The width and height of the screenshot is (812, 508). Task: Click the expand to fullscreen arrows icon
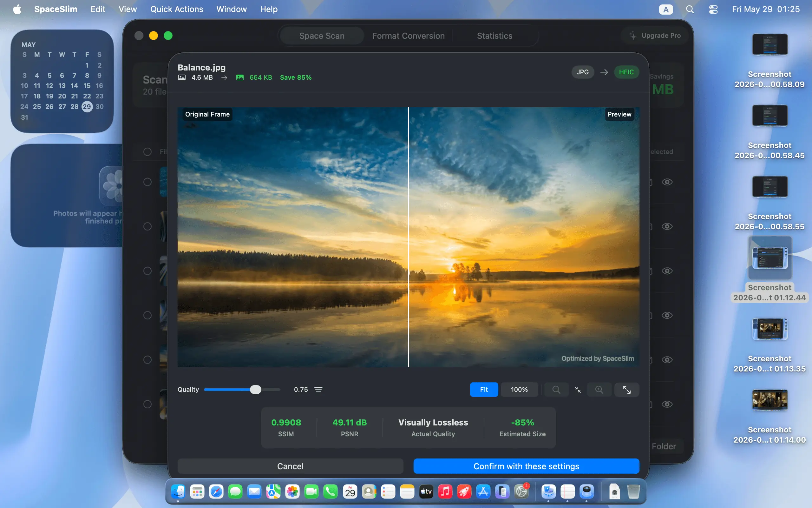point(626,389)
